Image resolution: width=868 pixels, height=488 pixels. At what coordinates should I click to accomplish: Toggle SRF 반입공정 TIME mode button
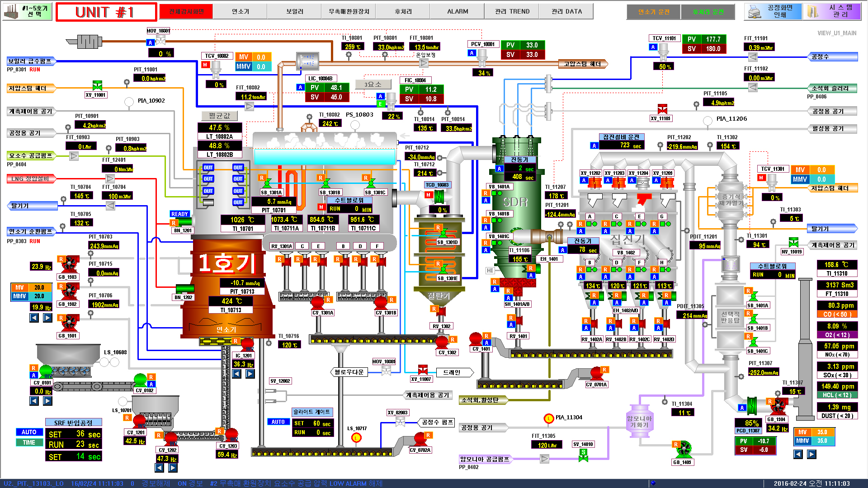tap(29, 442)
